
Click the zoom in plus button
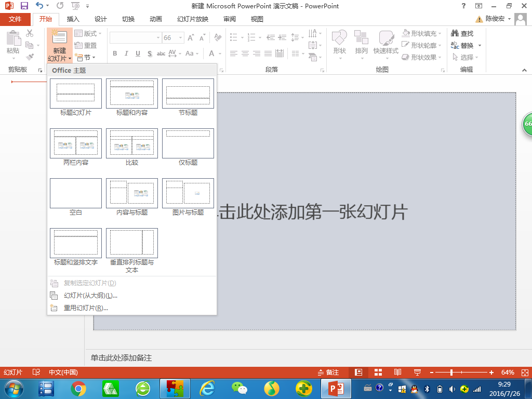(491, 373)
